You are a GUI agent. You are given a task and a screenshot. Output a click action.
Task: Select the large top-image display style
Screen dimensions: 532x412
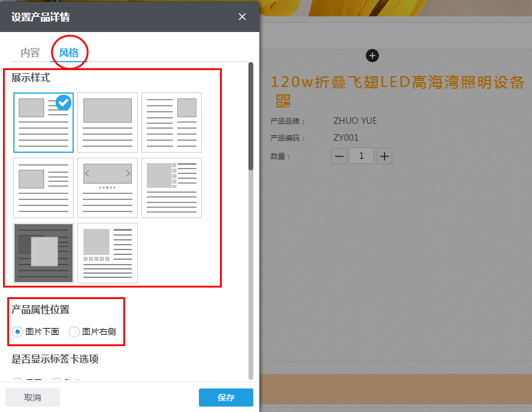[x=107, y=123]
